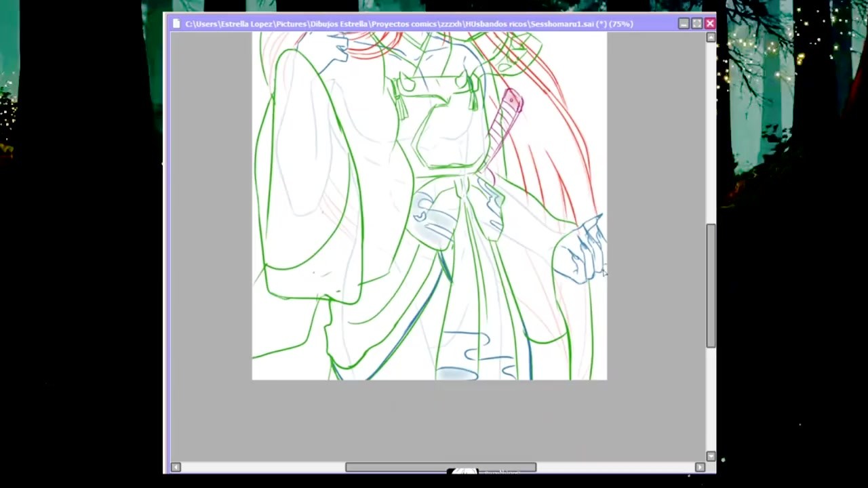Click the blue shaded patch at canvas bottom
Screen dimensions: 868x488
(456, 373)
